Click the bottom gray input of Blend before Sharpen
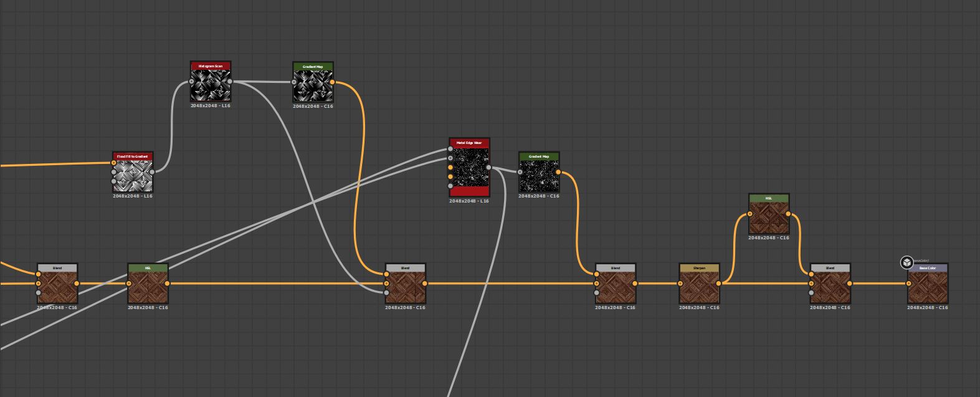 pyautogui.click(x=597, y=292)
